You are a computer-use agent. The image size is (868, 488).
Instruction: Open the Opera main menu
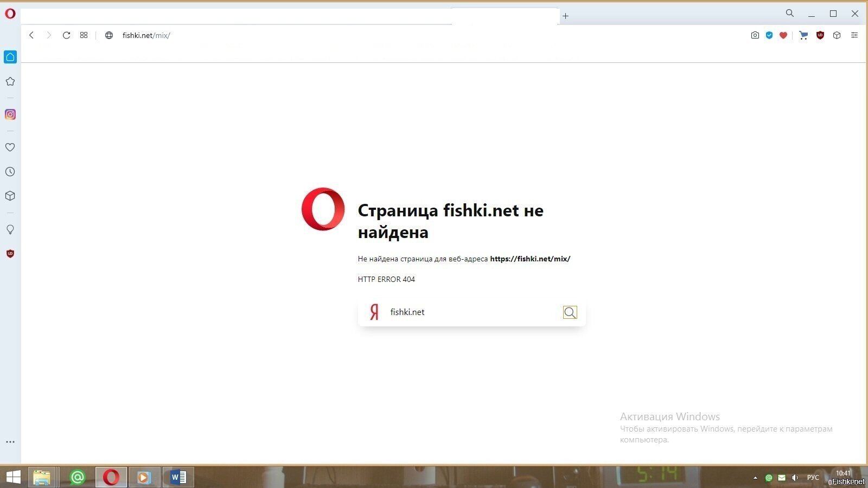[10, 14]
